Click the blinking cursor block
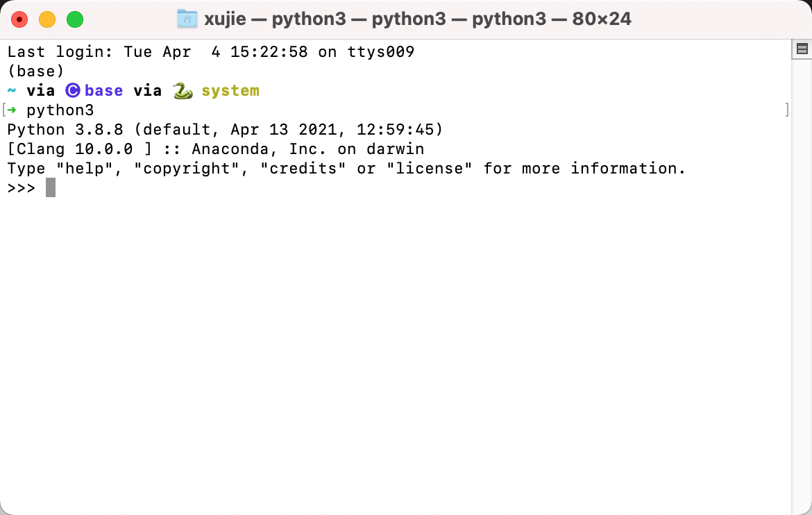 click(49, 187)
